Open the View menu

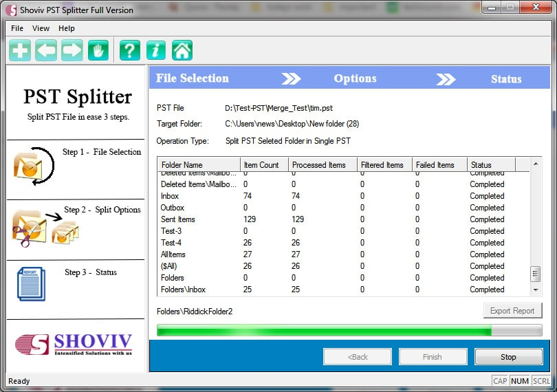click(x=41, y=28)
